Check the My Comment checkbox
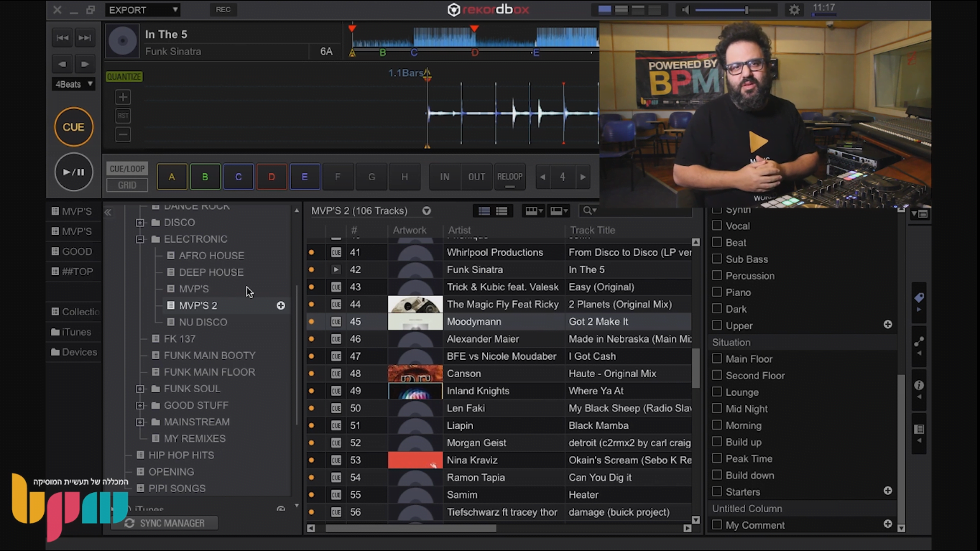Viewport: 980px width, 551px height. tap(716, 525)
